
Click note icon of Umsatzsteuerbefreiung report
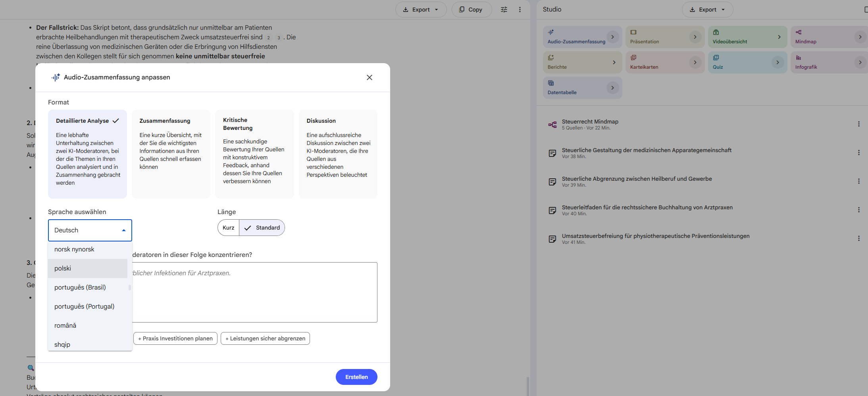point(552,239)
